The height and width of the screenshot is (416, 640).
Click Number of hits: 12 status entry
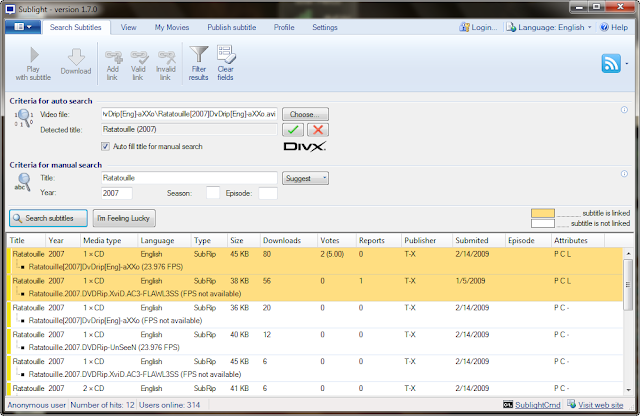click(x=102, y=405)
